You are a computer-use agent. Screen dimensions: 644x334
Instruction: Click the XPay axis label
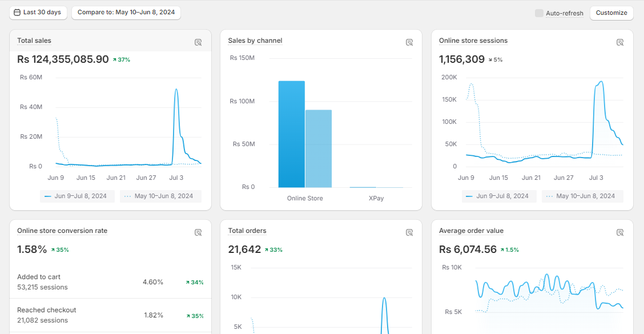[376, 198]
